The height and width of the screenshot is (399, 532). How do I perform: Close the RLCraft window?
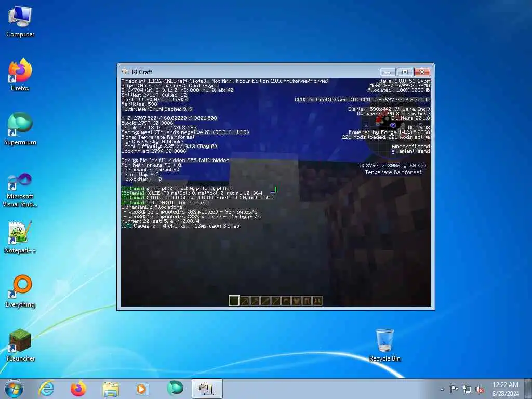point(422,72)
